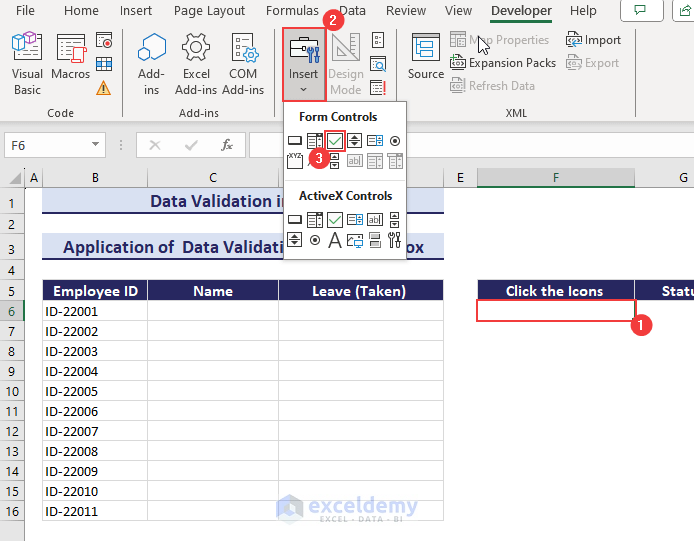This screenshot has height=541, width=694.
Task: Click Refresh Data button
Action: 492,85
